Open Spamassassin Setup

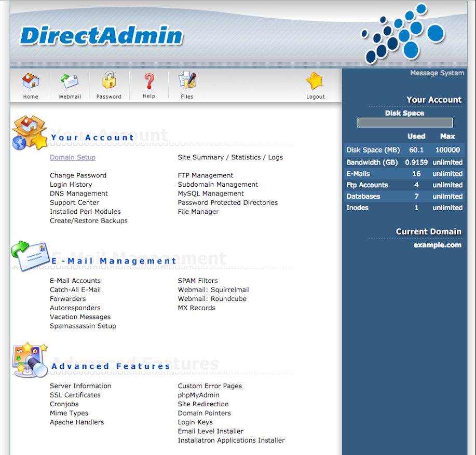pos(83,326)
